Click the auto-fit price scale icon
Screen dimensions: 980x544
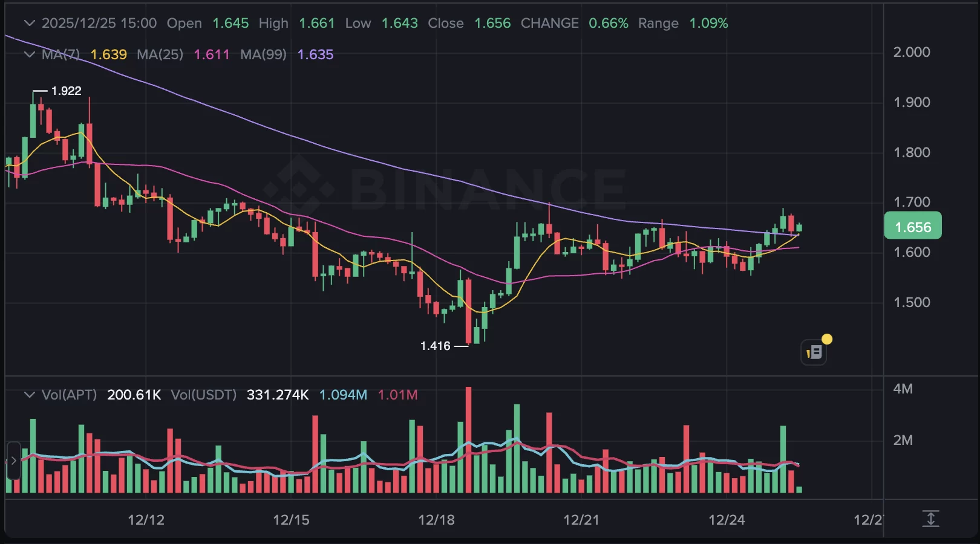point(930,519)
